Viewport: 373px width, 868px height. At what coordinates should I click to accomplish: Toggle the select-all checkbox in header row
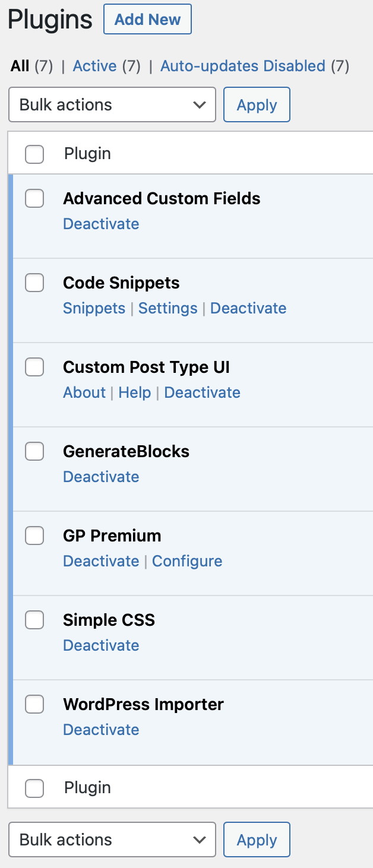click(34, 154)
